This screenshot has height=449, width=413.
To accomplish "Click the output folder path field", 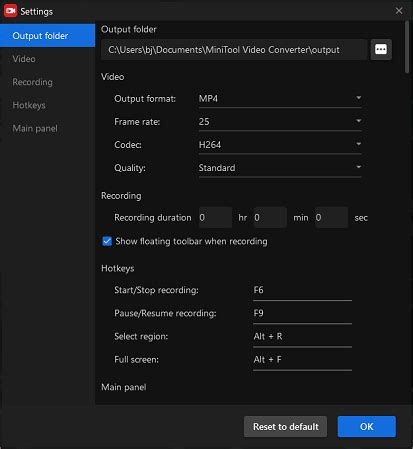I will [x=234, y=50].
